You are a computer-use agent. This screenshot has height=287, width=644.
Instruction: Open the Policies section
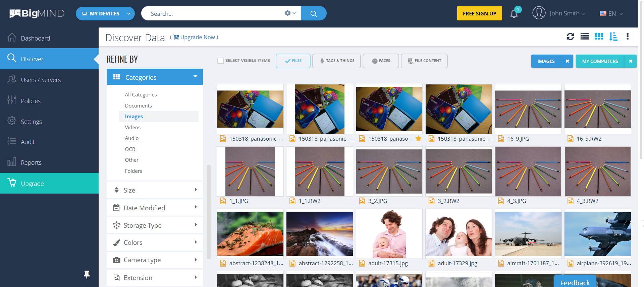coord(49,100)
